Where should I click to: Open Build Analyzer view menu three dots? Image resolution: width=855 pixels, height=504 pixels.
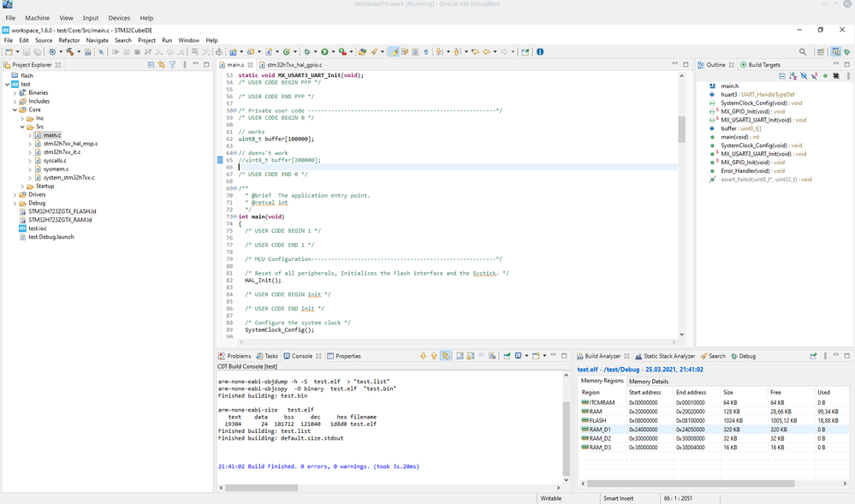point(825,356)
